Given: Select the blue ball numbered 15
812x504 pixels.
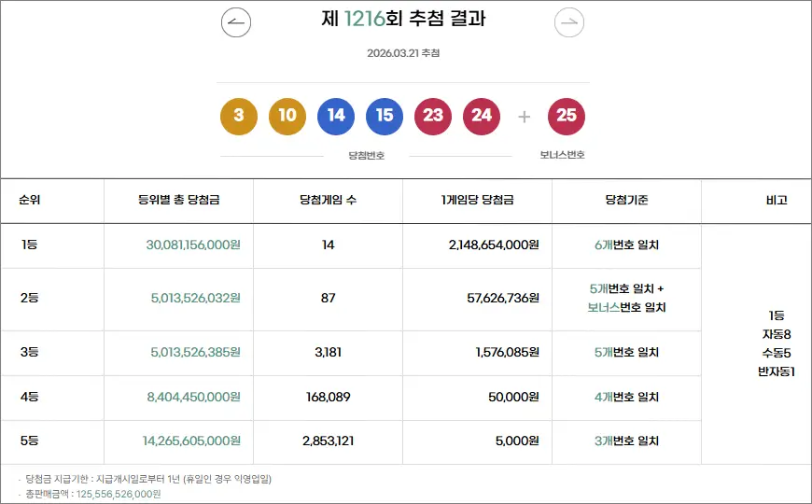Looking at the screenshot, I should tap(385, 116).
